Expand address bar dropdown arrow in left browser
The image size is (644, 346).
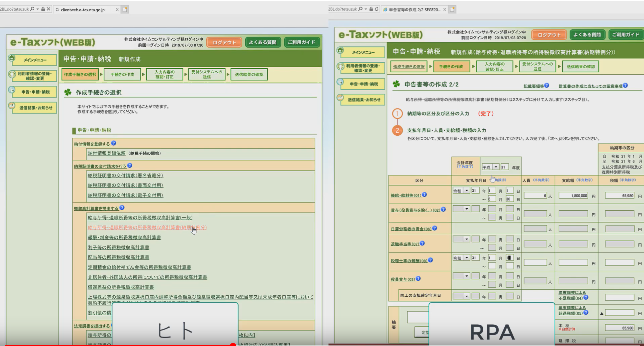pos(38,9)
